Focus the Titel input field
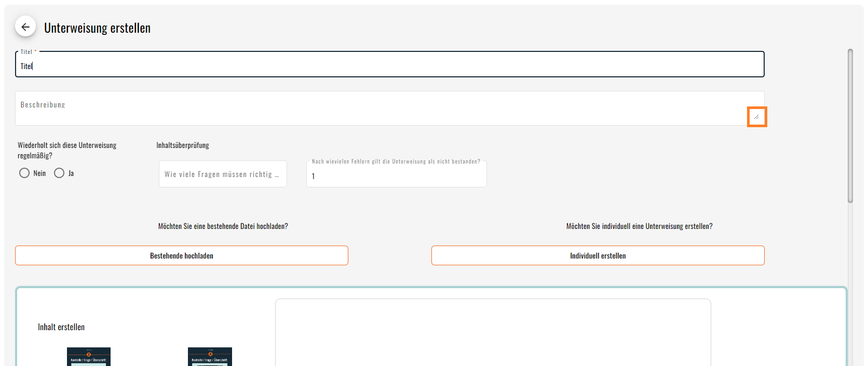 click(390, 64)
